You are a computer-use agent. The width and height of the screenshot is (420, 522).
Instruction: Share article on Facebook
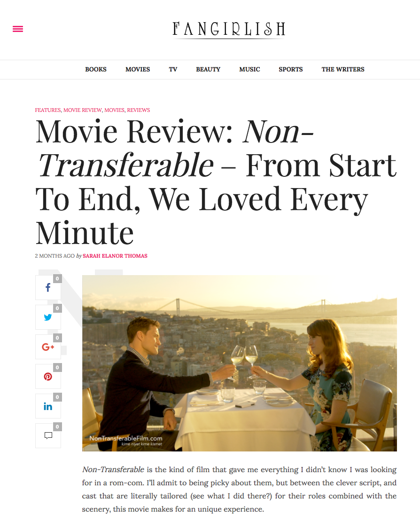pos(48,287)
